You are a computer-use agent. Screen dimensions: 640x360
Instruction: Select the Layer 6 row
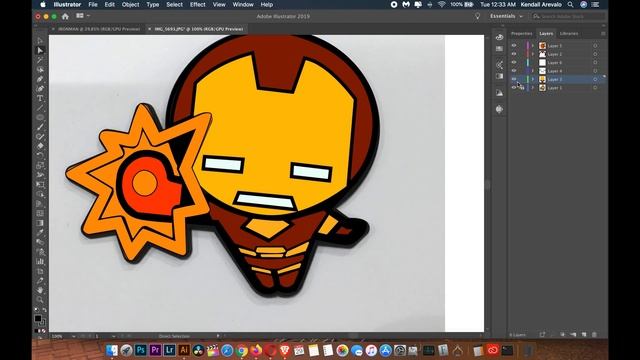click(557, 62)
